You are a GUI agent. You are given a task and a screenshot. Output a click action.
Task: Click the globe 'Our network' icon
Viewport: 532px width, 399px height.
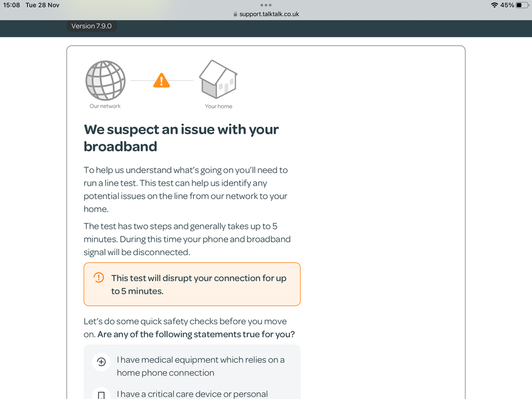point(105,80)
